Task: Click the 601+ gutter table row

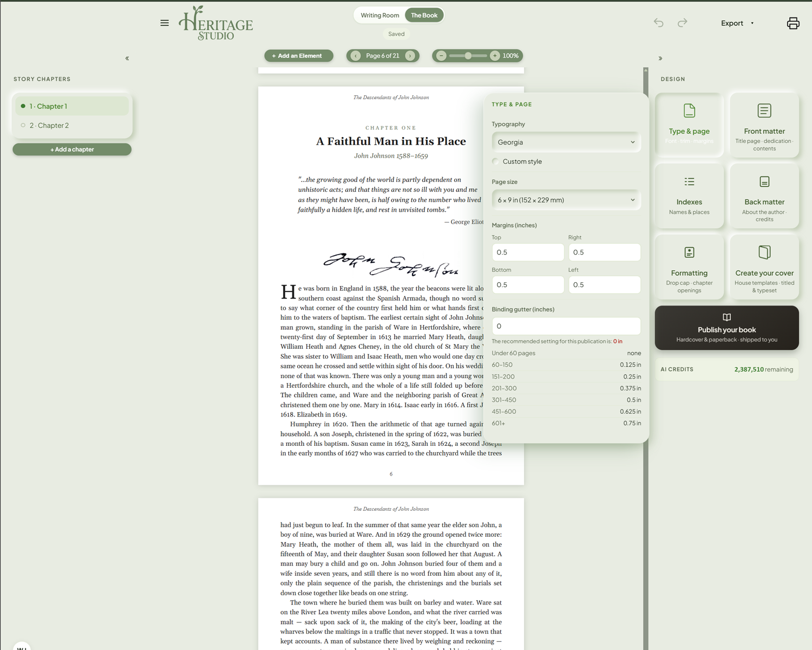Action: [x=566, y=423]
